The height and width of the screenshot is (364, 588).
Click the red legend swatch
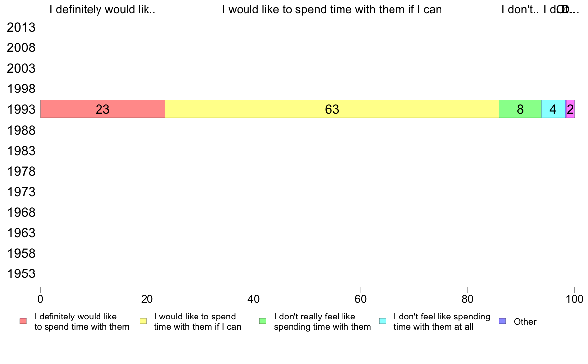point(23,321)
